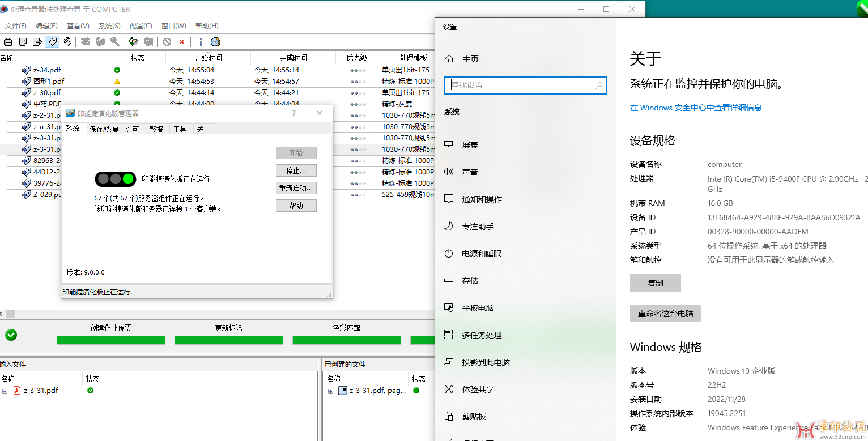Click the 声音 speaker icon in Settings
Image resolution: width=868 pixels, height=441 pixels.
[449, 172]
